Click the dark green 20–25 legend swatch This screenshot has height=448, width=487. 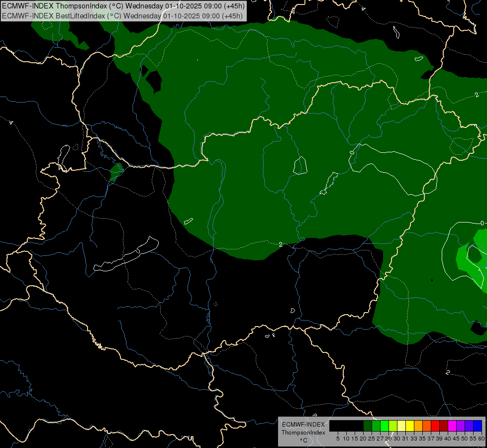(x=368, y=426)
